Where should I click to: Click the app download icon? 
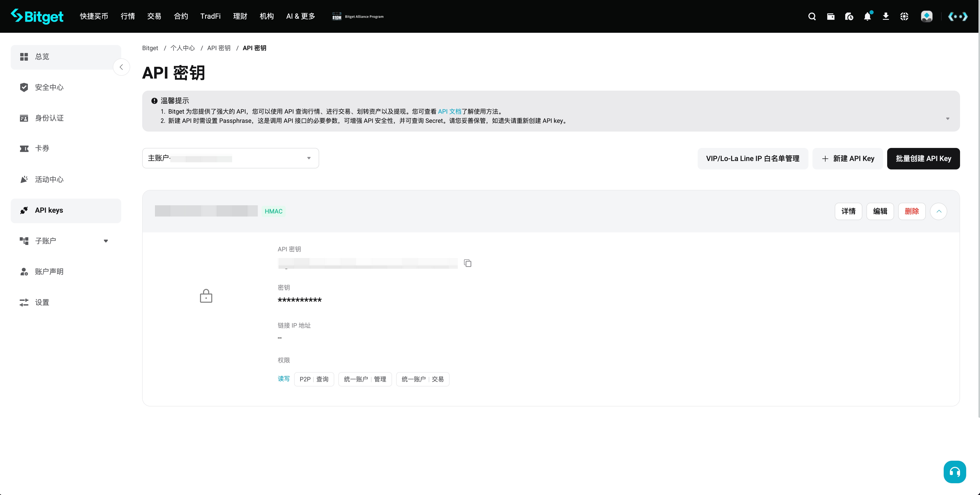pos(886,16)
